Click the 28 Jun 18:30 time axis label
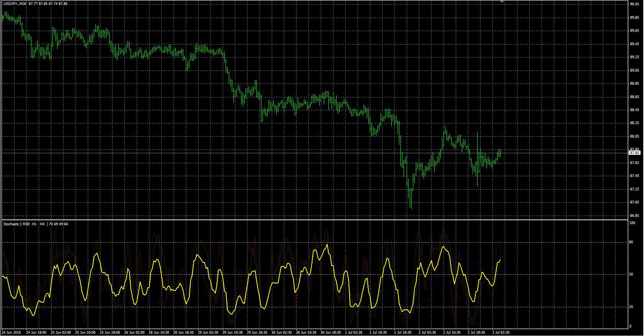The width and height of the screenshot is (644, 336). point(183,333)
